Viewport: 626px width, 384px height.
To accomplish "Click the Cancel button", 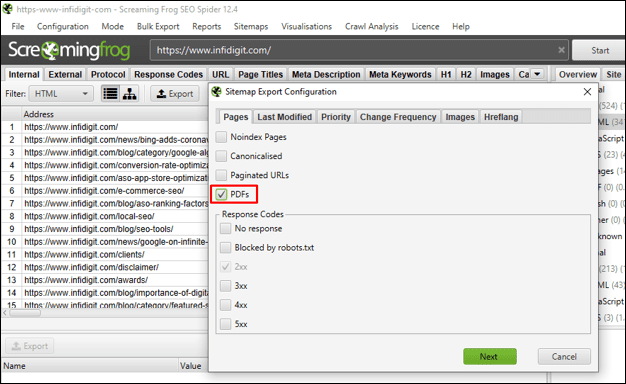I will 564,356.
